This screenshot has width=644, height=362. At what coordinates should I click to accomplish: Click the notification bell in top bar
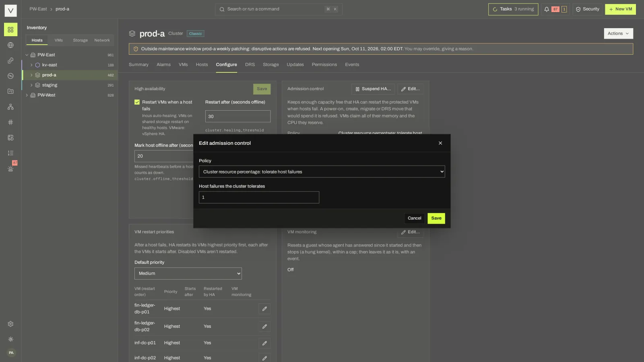547,9
